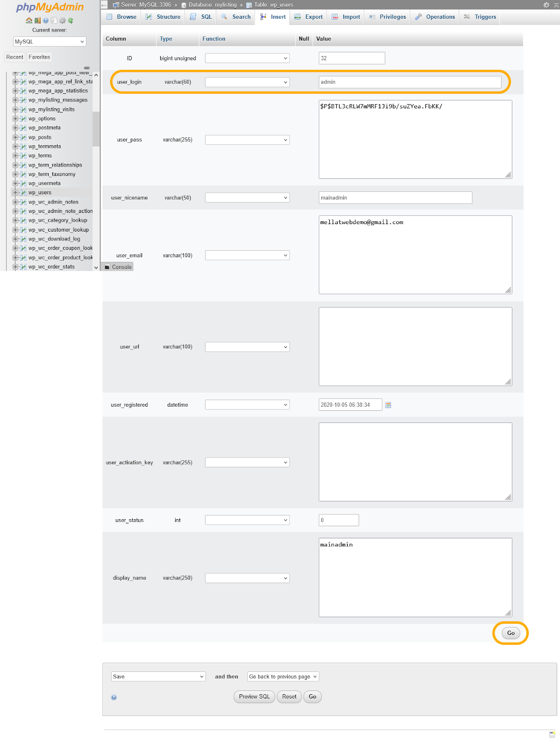Click the navigation tree scroll up arrow
This screenshot has height=747, width=560.
96,75
